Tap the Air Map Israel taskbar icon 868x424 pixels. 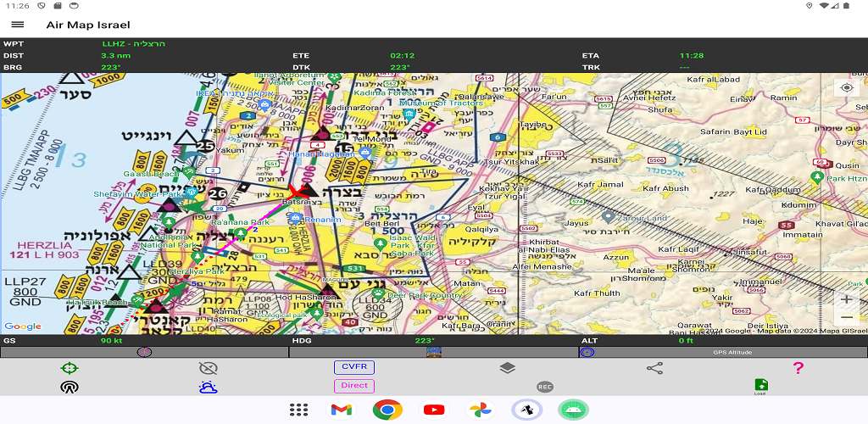point(527,410)
